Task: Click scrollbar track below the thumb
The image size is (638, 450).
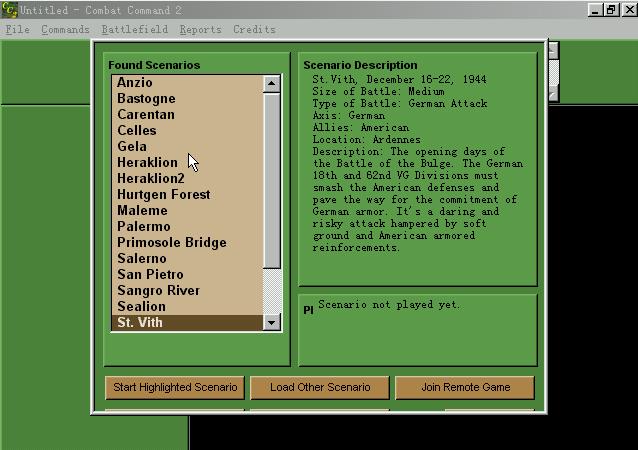Action: (x=271, y=291)
